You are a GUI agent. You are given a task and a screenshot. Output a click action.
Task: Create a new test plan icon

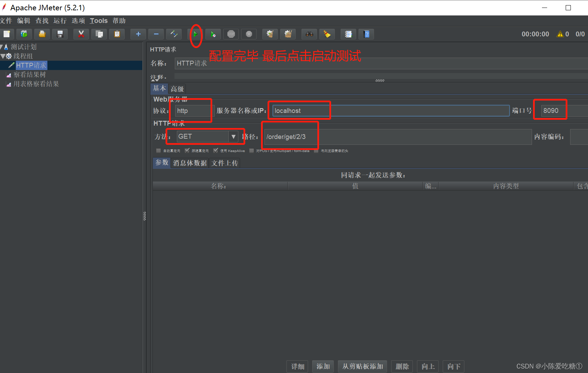click(7, 34)
